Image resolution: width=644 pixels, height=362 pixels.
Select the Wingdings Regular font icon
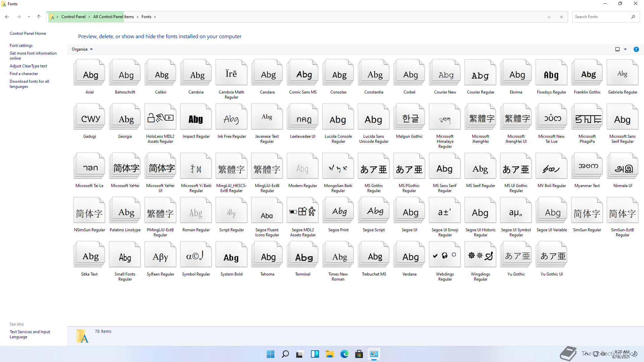tap(480, 254)
